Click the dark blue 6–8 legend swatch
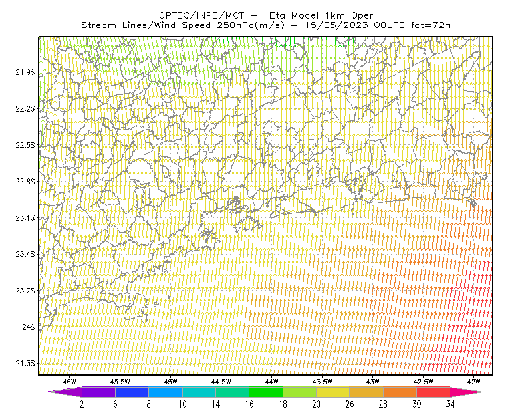Screen dimensions: 532x411 [132, 392]
